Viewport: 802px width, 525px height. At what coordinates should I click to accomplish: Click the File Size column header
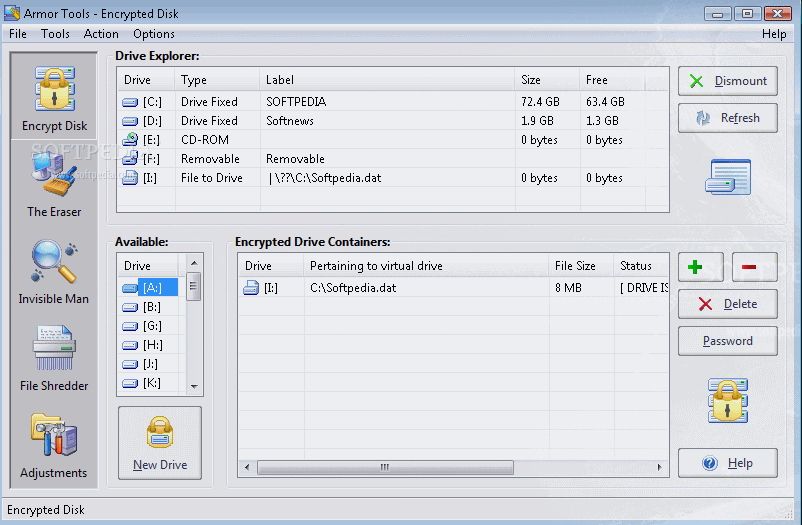click(581, 266)
